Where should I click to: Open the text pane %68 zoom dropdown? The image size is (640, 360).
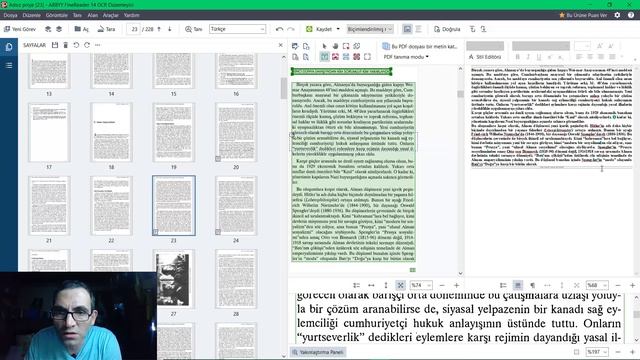pos(597,285)
